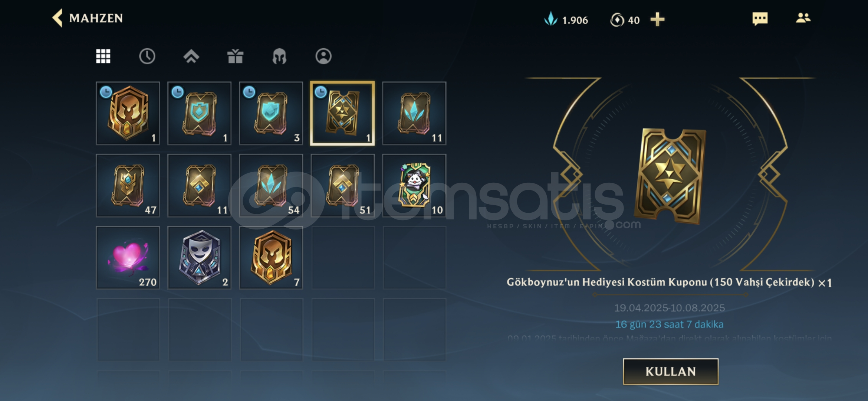Image resolution: width=868 pixels, height=401 pixels.
Task: Select the Poro card with count 10
Action: pyautogui.click(x=414, y=185)
